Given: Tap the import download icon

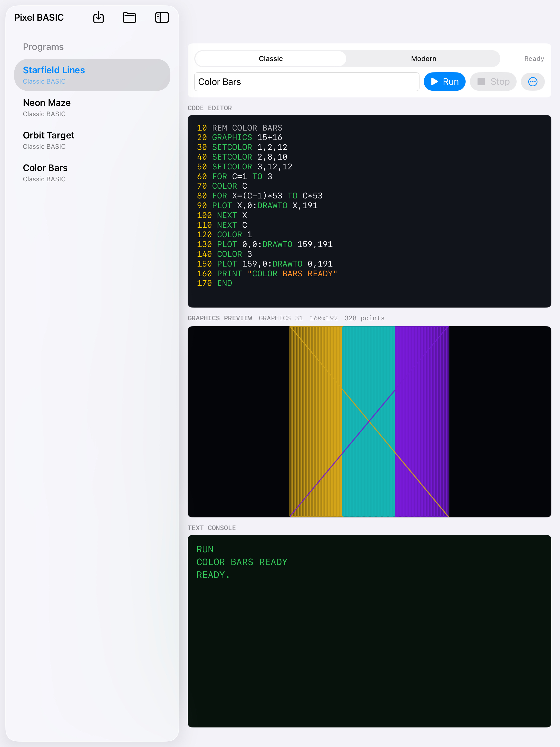Looking at the screenshot, I should [x=98, y=17].
